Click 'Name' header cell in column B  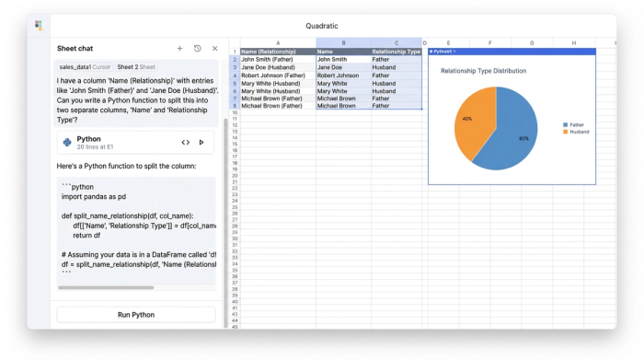[x=343, y=52]
